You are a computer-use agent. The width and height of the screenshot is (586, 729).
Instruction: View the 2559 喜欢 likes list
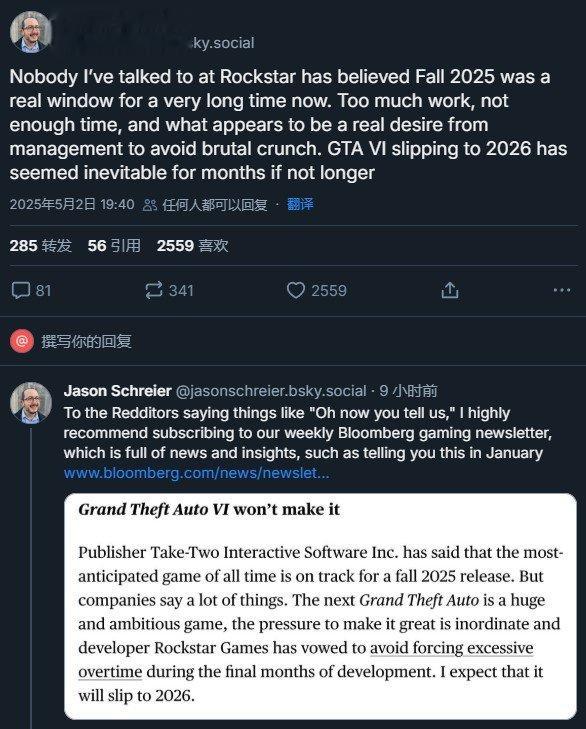click(x=193, y=245)
